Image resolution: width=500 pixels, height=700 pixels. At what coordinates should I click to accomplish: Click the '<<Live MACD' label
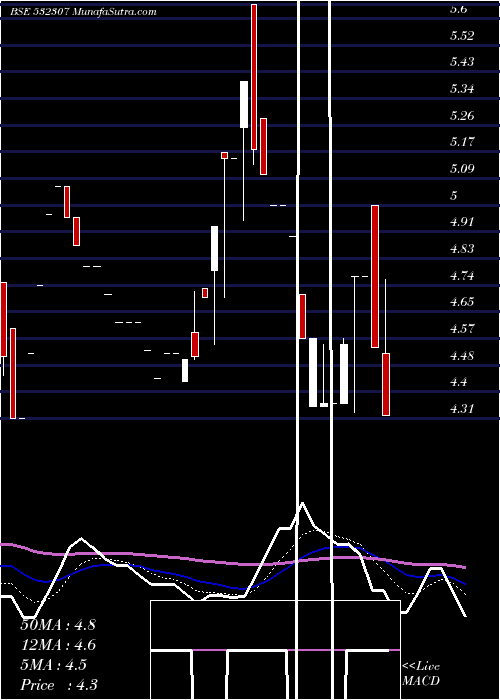[421, 673]
